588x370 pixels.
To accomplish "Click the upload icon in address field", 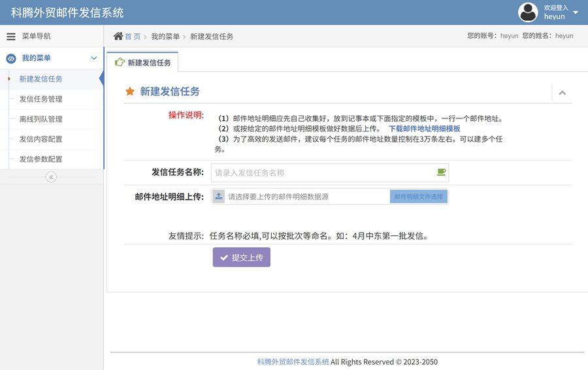I will [x=219, y=197].
